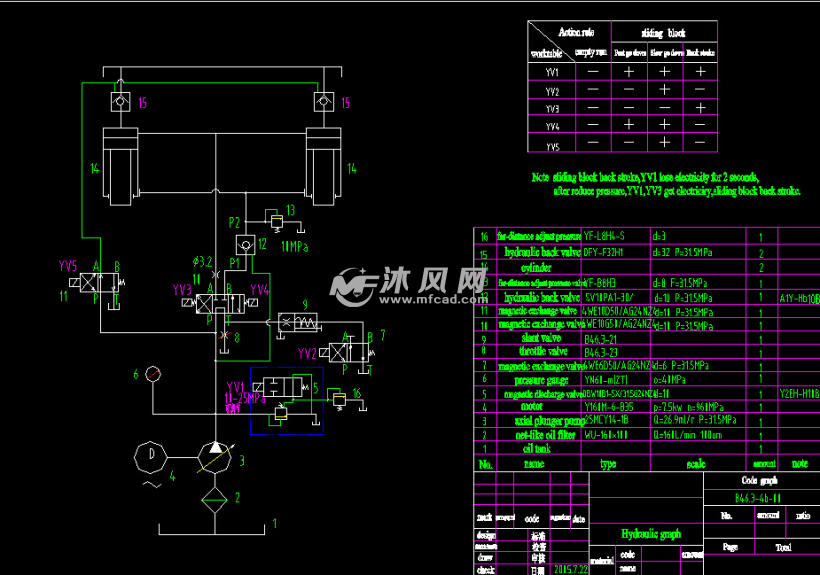This screenshot has height=575, width=820.
Task: Click the relief valve symbol numbered 16
Action: [338, 399]
